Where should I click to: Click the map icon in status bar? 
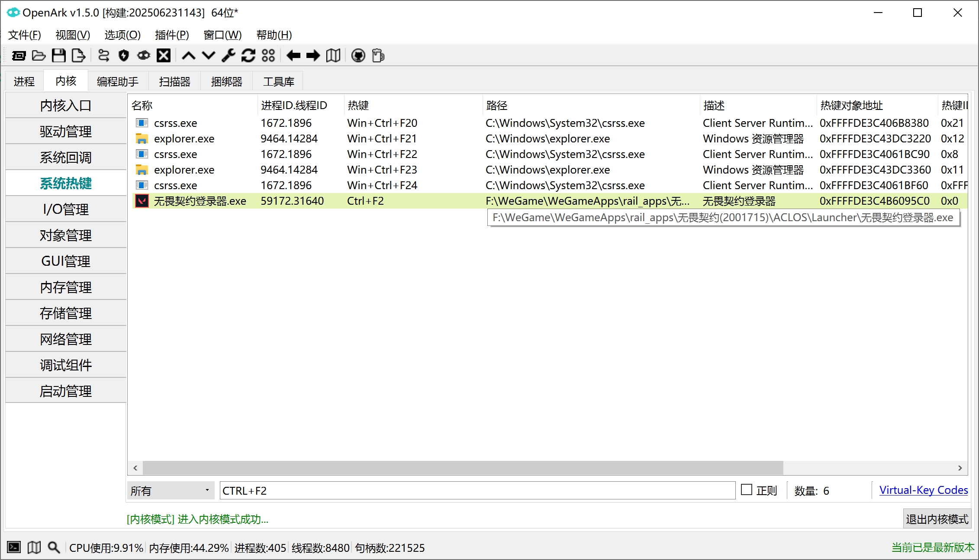point(34,547)
